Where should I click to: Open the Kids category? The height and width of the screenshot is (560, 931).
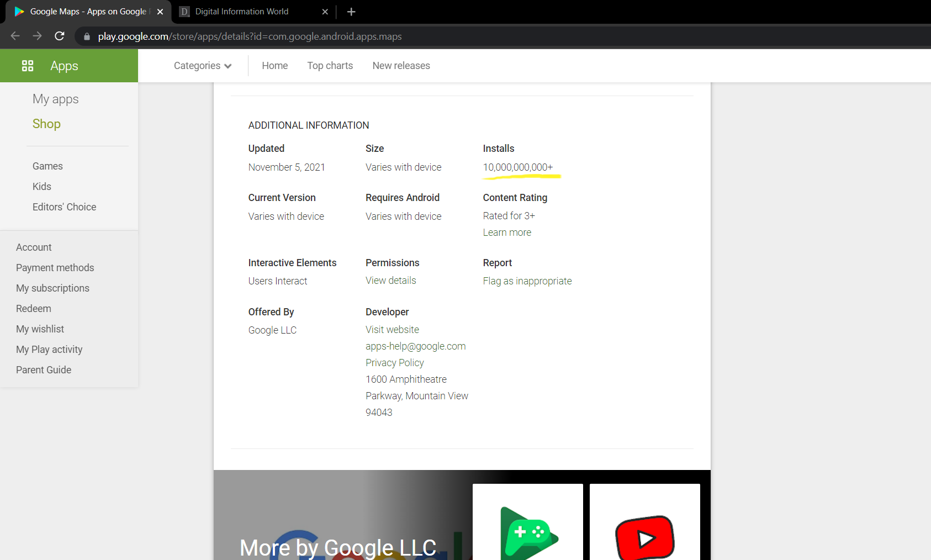point(42,187)
